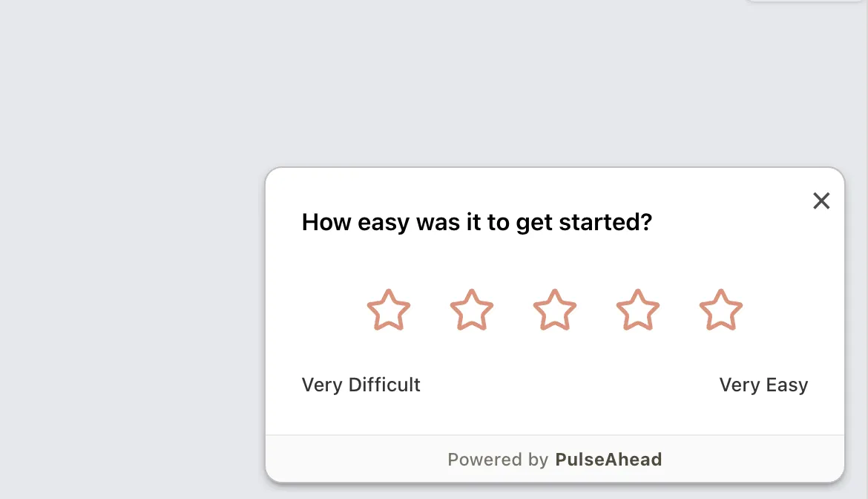Click the "Very Difficult" label
Image resolution: width=868 pixels, height=499 pixels.
(361, 385)
